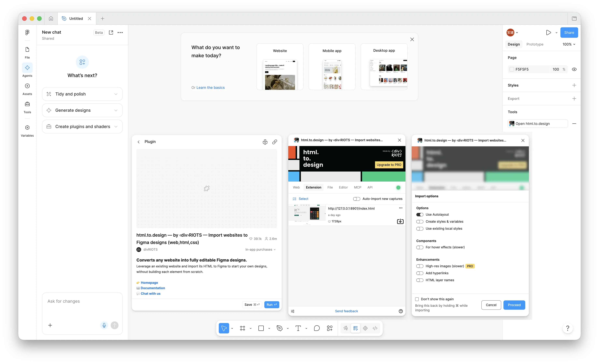
Task: Expand Create plugins and shaders
Action: (82, 127)
